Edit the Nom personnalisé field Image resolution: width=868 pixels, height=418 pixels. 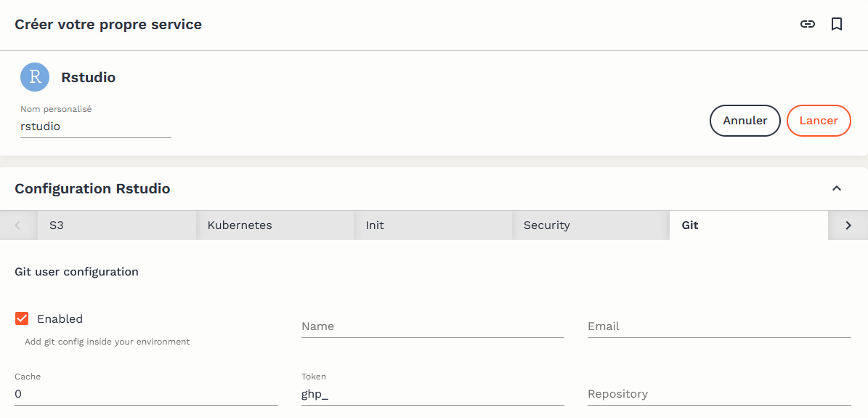(95, 126)
